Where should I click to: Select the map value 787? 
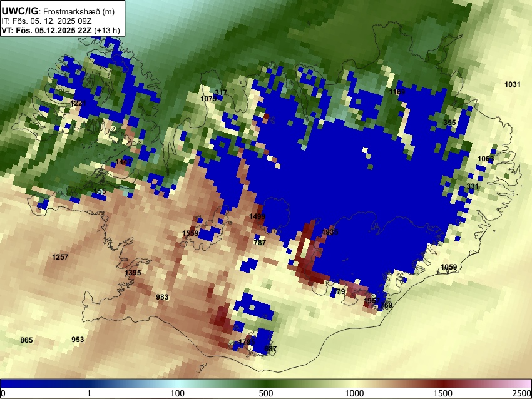pyautogui.click(x=260, y=243)
